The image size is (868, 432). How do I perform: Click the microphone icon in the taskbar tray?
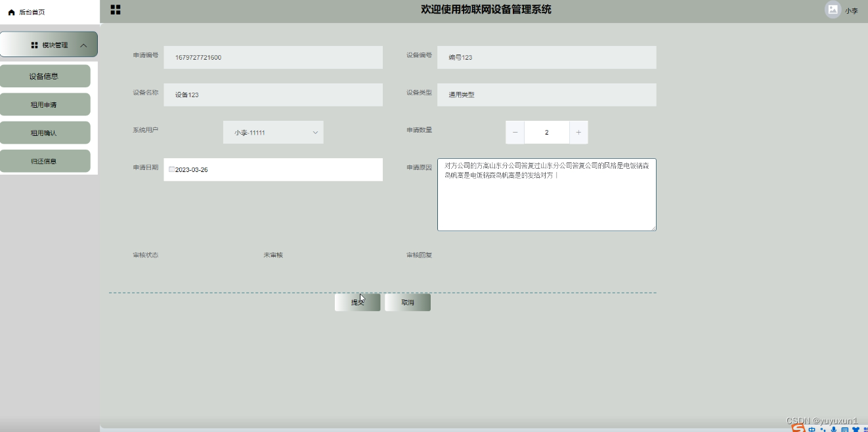[834, 429]
